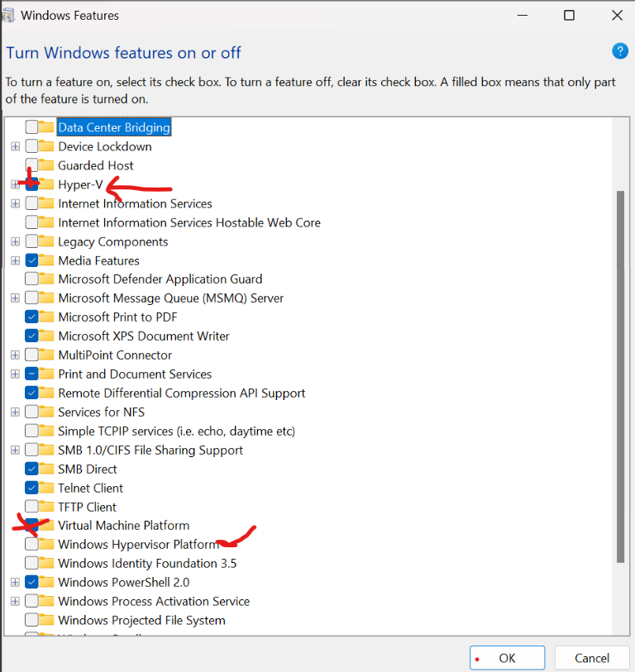Expand Print and Document Services node
Image resolution: width=635 pixels, height=672 pixels.
[15, 374]
